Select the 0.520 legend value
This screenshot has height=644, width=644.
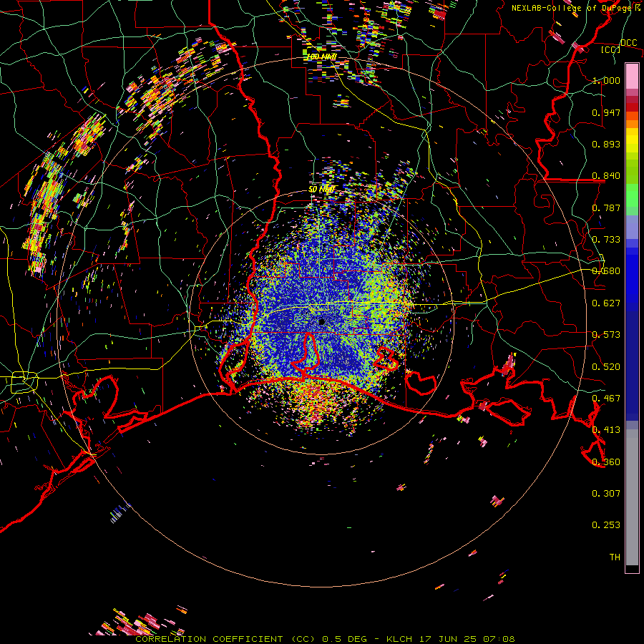point(606,367)
